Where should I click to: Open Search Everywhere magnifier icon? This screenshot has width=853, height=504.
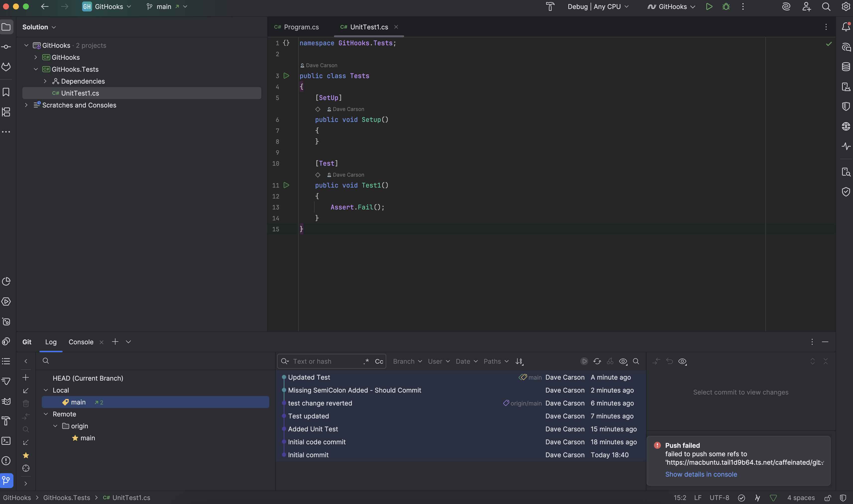[x=826, y=7]
